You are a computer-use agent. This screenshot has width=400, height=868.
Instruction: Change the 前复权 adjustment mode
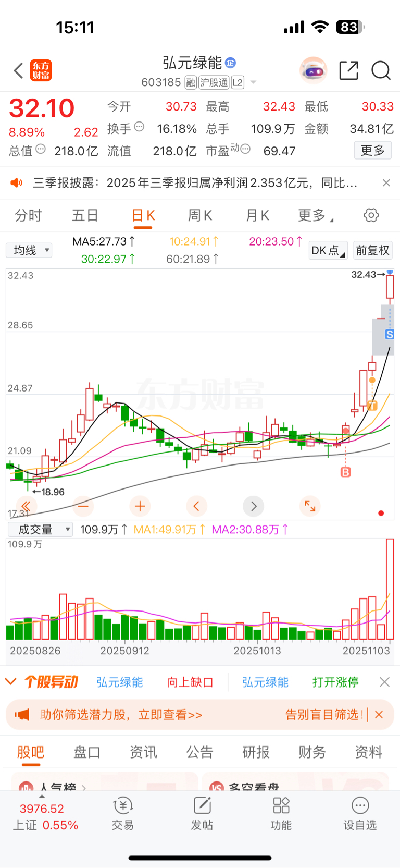tap(372, 250)
